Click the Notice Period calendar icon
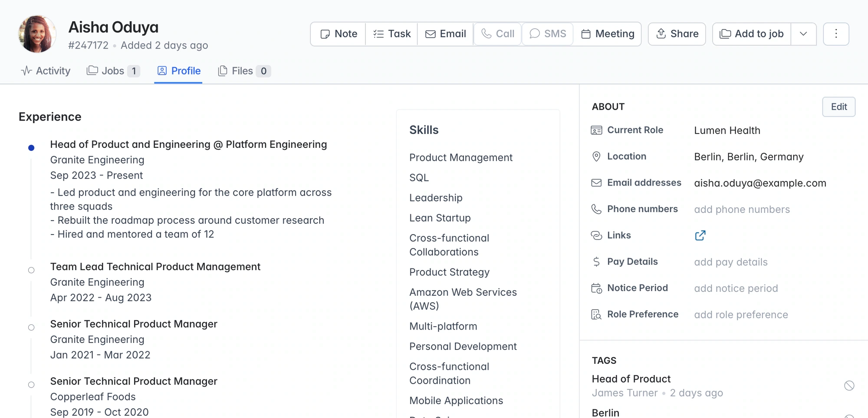The image size is (868, 418). 596,288
